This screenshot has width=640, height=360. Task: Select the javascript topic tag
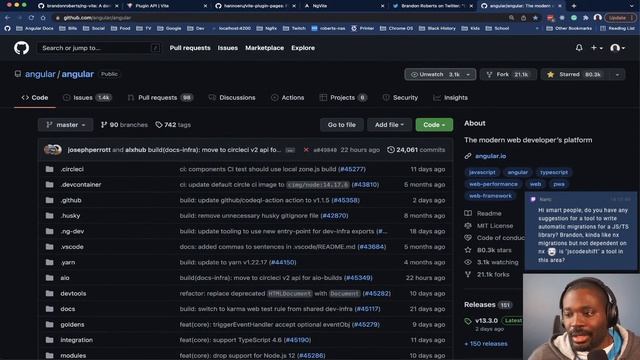point(482,172)
